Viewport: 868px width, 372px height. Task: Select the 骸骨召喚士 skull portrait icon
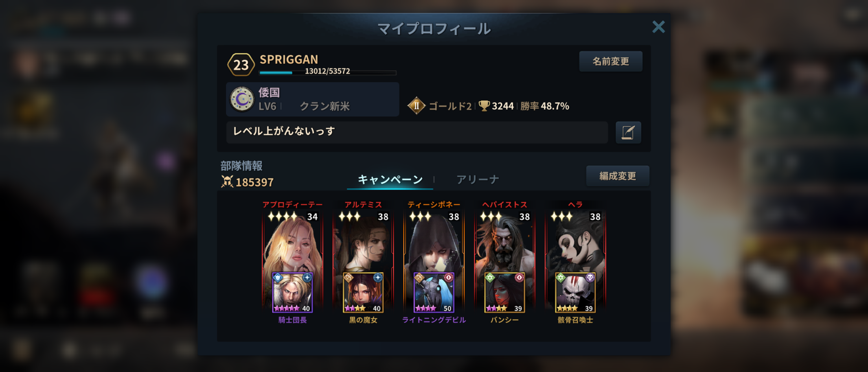coord(575,292)
